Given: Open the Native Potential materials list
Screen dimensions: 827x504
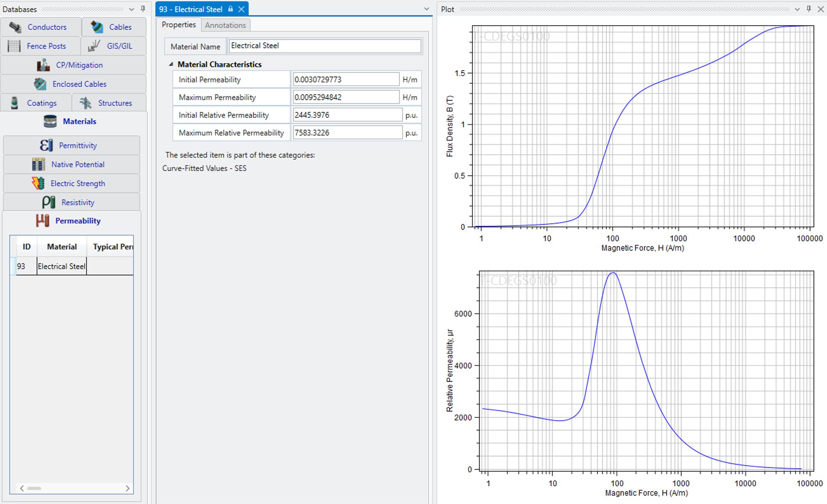Looking at the screenshot, I should [71, 164].
